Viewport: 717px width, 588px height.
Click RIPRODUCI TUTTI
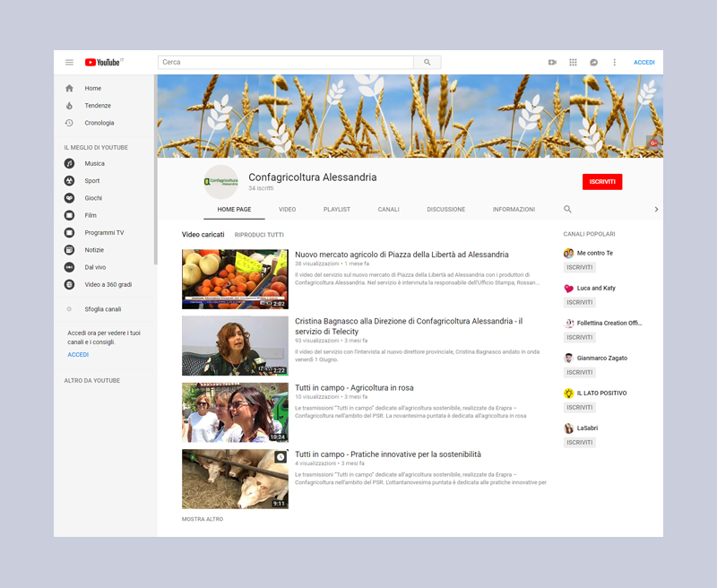[259, 235]
